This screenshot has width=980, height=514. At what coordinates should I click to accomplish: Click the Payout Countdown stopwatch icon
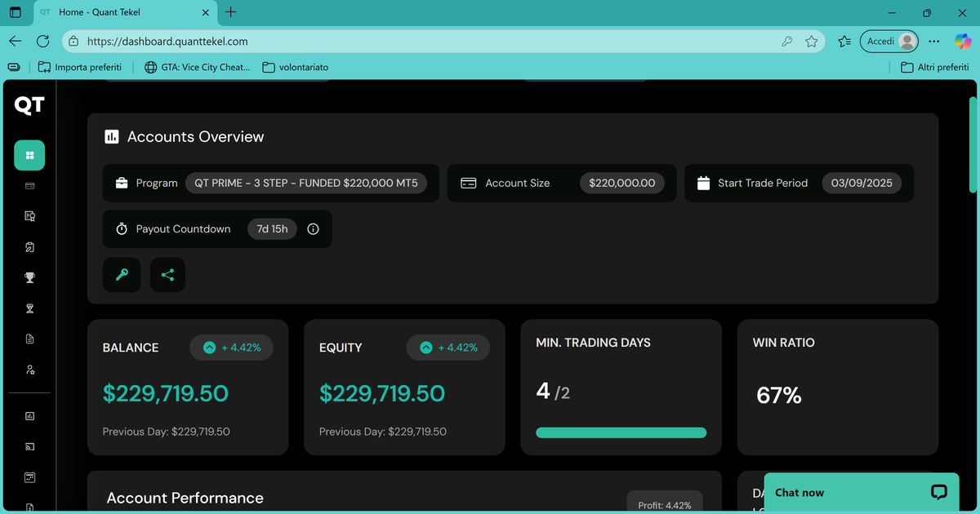coord(122,229)
